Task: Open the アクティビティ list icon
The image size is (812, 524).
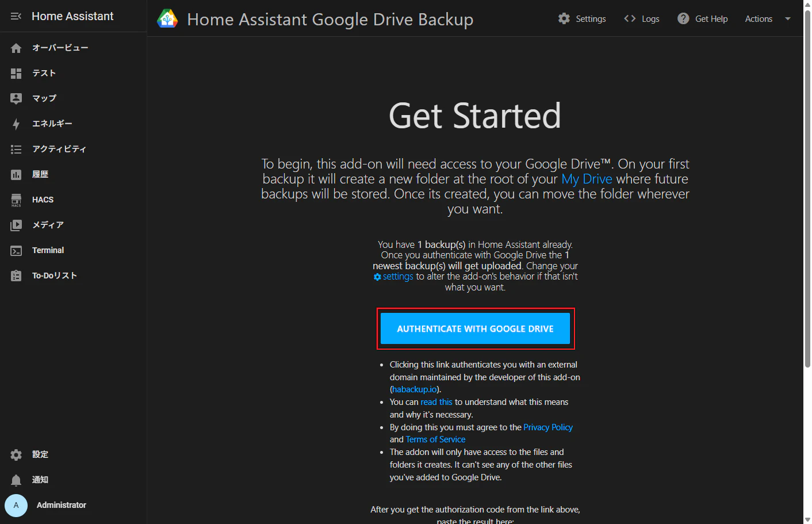Action: point(16,149)
